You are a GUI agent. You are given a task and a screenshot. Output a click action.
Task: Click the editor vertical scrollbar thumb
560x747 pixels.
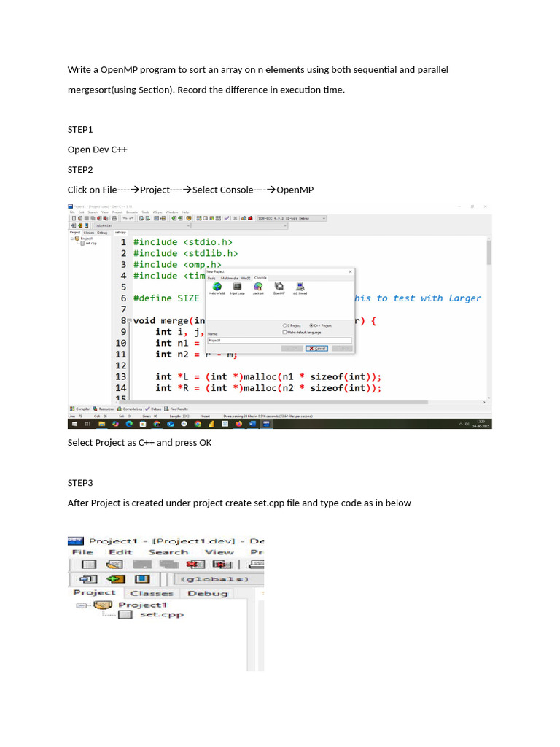[489, 252]
